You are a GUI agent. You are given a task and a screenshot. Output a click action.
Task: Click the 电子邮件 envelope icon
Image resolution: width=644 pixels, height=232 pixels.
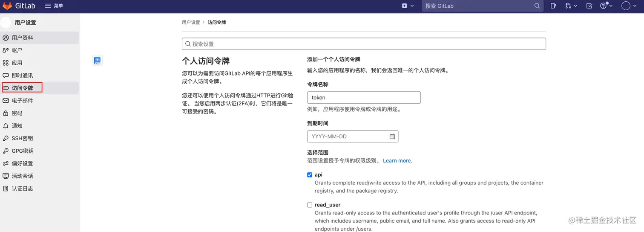pyautogui.click(x=6, y=101)
